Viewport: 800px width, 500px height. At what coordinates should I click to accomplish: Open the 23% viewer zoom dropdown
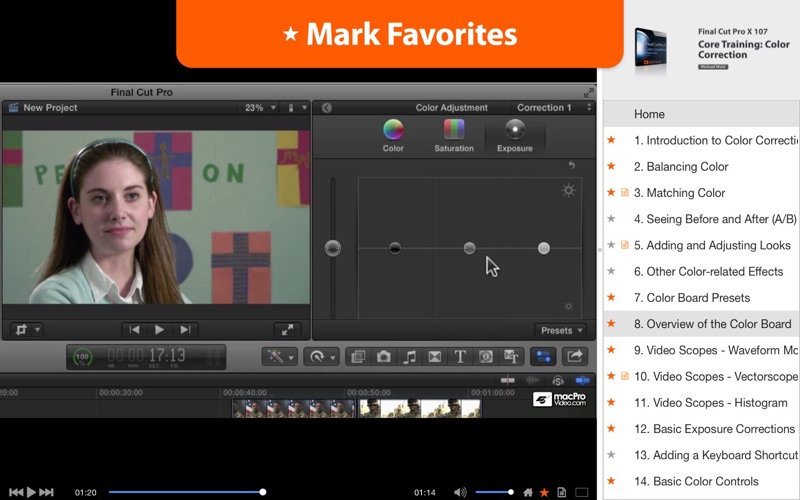pos(260,108)
